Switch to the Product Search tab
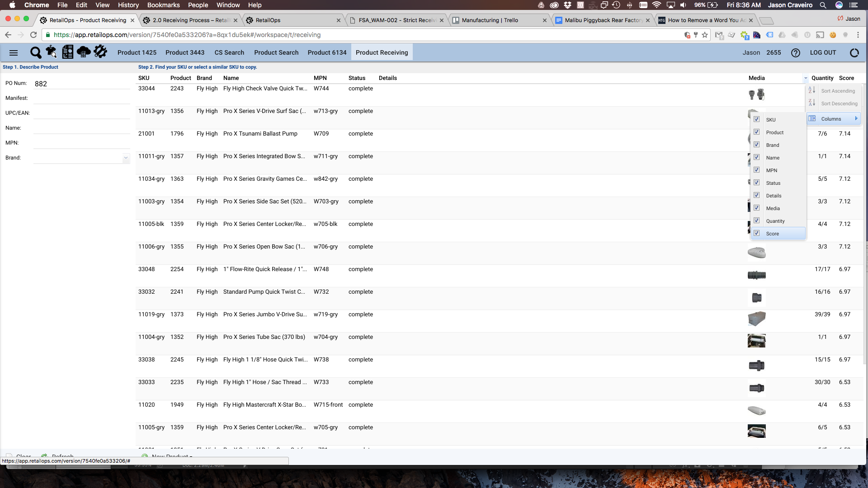 click(276, 53)
